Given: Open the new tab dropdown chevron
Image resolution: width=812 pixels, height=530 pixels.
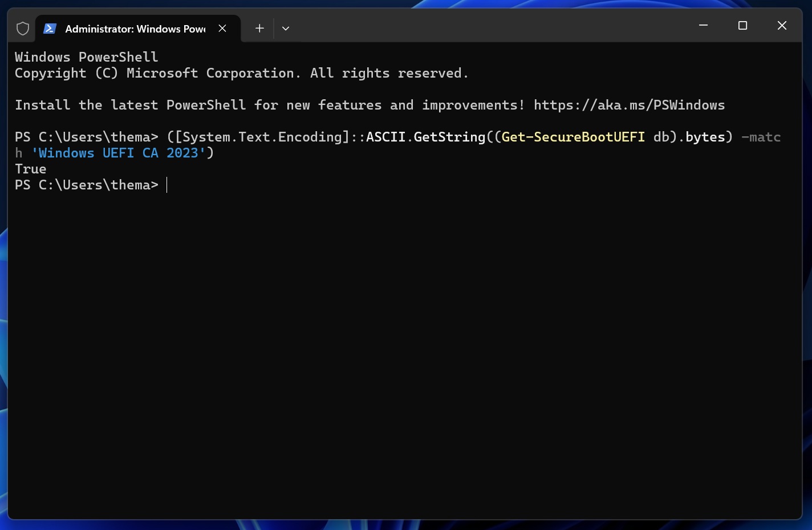Looking at the screenshot, I should 286,29.
